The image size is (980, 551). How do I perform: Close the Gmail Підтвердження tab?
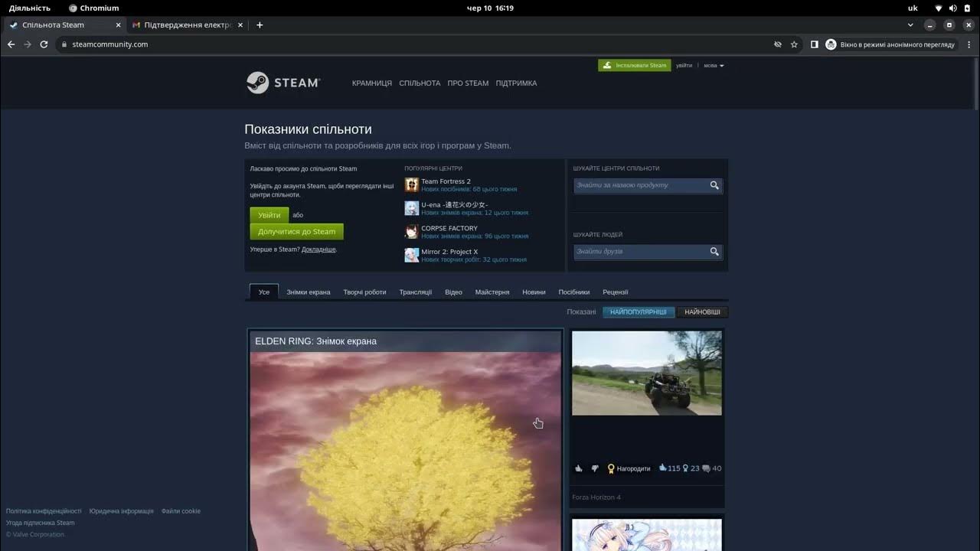tap(240, 25)
